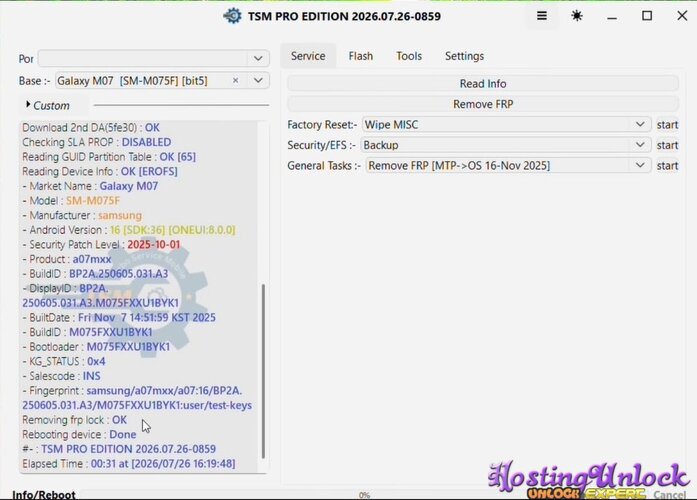Switch to the Flash tab
Screen dimensions: 697x500
361,56
